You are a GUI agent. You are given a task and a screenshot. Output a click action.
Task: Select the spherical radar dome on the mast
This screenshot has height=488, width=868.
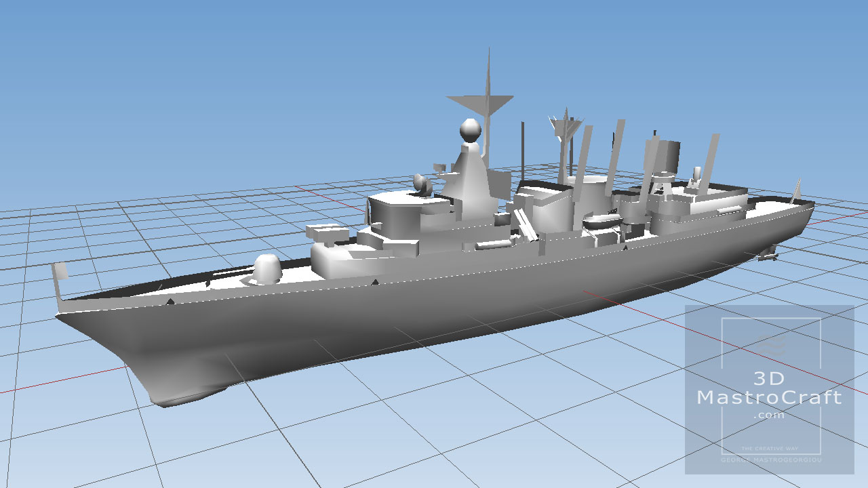470,129
